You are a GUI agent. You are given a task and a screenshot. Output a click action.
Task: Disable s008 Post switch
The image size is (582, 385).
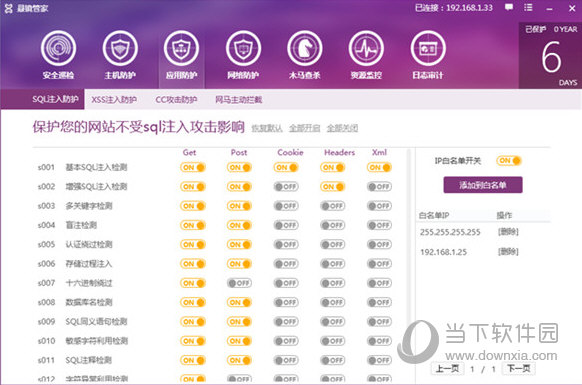click(x=239, y=303)
